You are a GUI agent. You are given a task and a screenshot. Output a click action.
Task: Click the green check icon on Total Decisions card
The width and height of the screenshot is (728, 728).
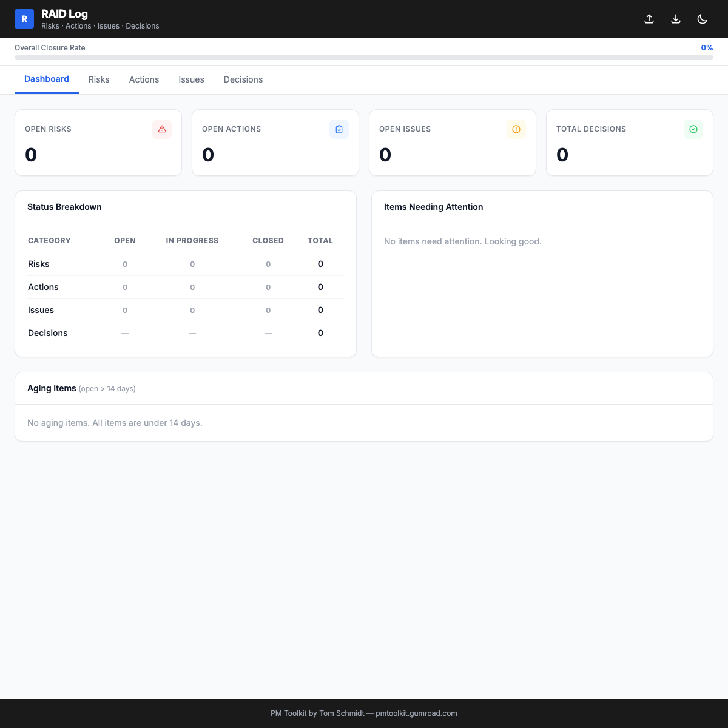coord(693,129)
